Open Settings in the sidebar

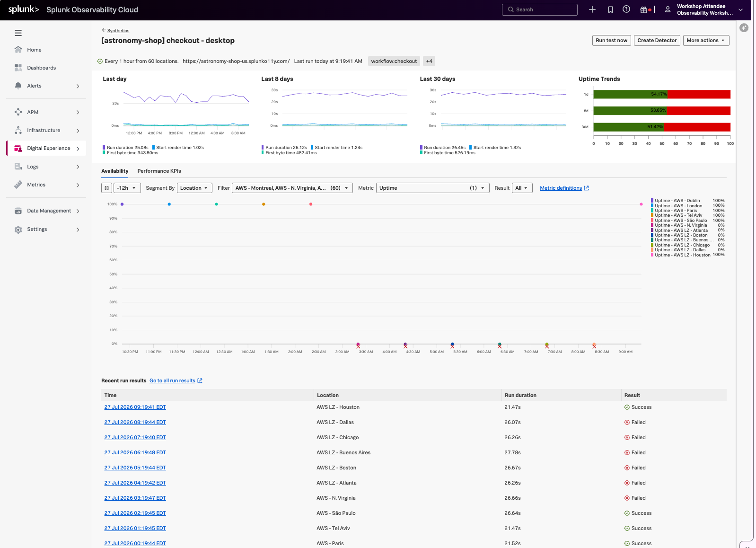click(37, 229)
